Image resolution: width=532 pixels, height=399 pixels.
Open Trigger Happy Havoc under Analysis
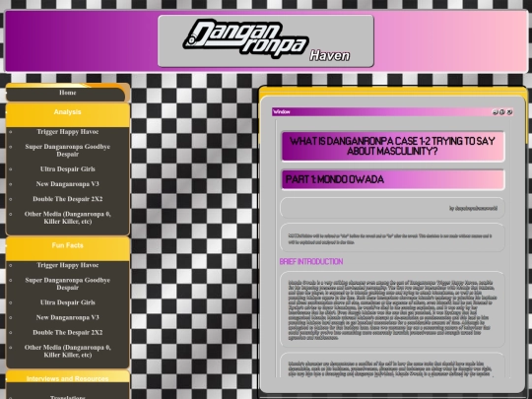(x=68, y=132)
